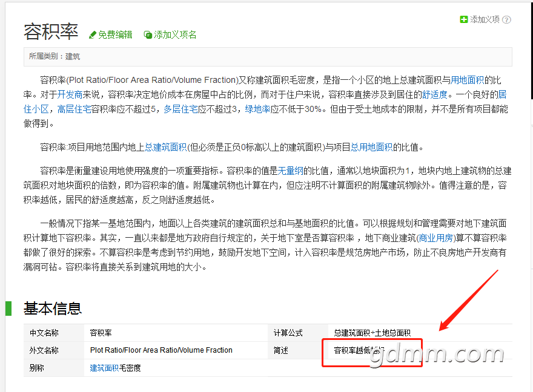Open the 开发商 link
The width and height of the screenshot is (533, 392).
70,94
